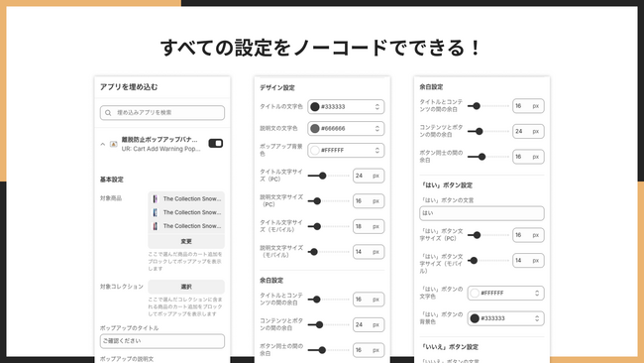Click the タイトル文字サイズ（PC） slider handle
This screenshot has width=644, height=363.
point(322,176)
